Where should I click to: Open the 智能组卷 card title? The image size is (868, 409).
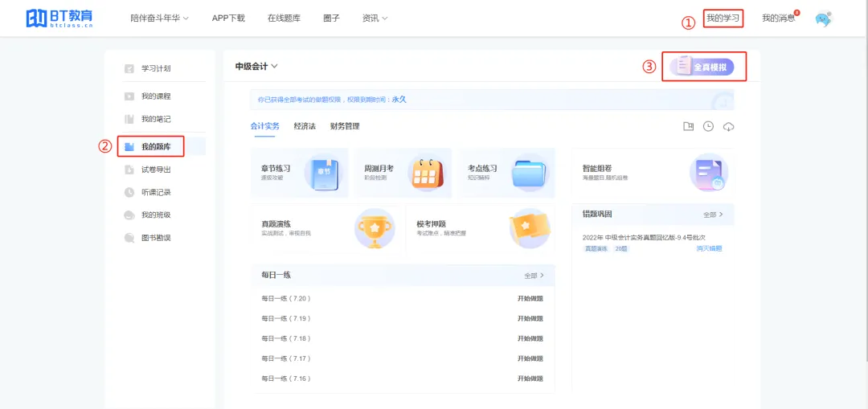click(x=596, y=168)
